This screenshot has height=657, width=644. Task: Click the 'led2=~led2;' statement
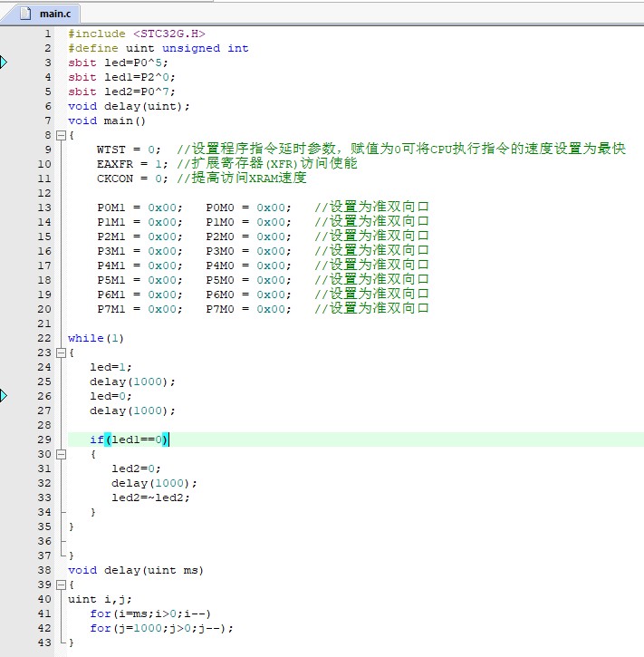[x=150, y=498]
